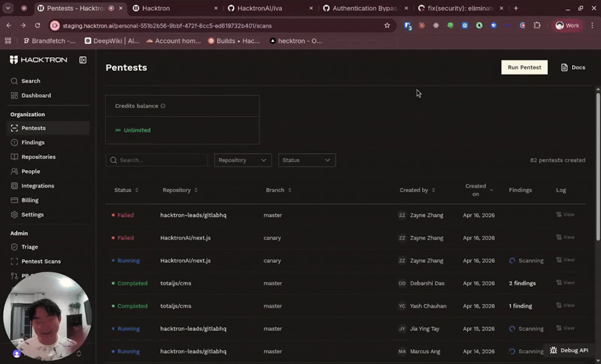The width and height of the screenshot is (601, 364).
Task: Collapse the sidebar using the panel icon
Action: (x=83, y=60)
